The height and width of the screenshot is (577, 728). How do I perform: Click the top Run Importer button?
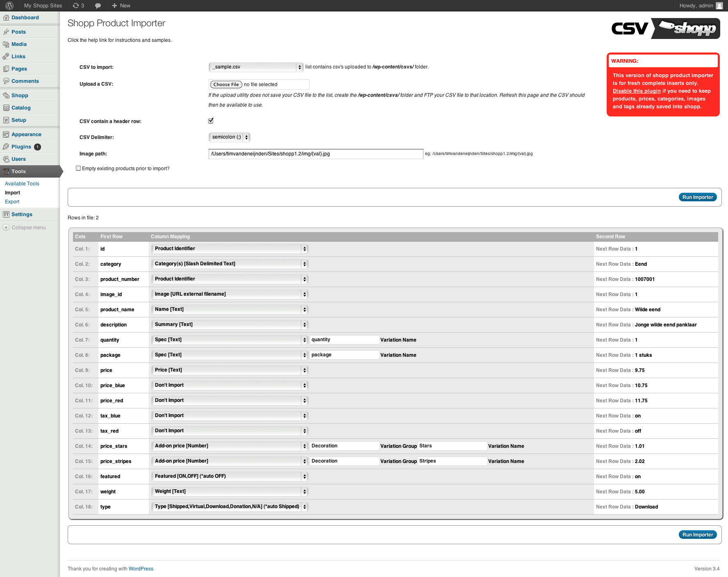[698, 197]
